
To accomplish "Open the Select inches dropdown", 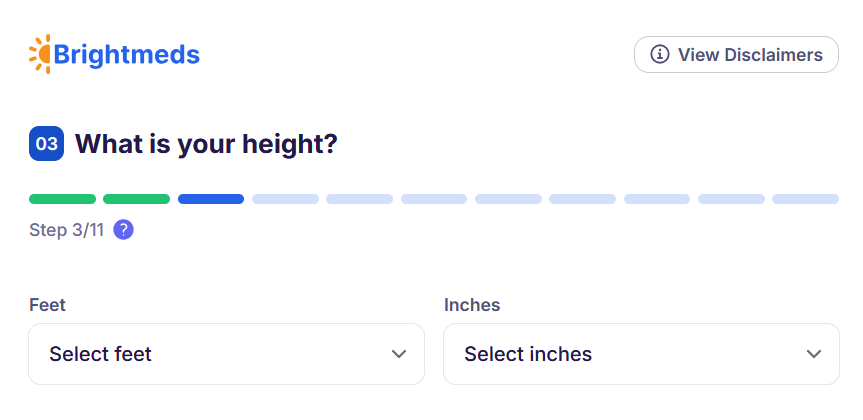I will point(641,354).
